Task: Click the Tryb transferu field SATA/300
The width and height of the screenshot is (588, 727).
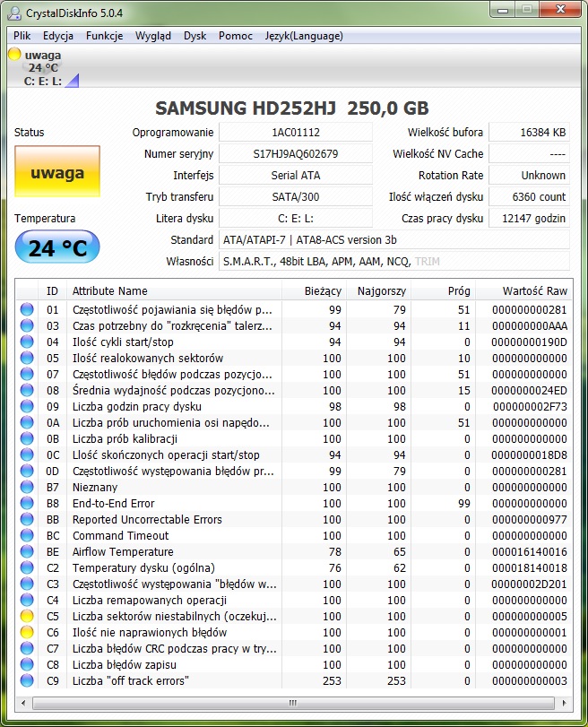Action: (x=296, y=196)
